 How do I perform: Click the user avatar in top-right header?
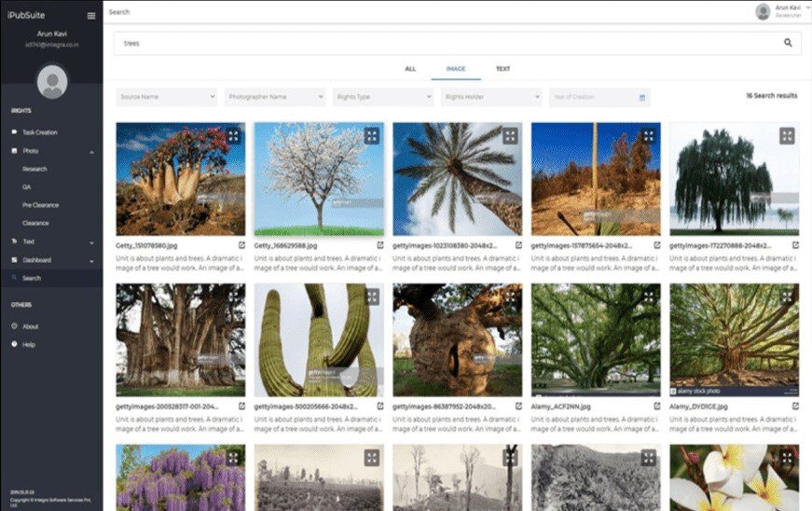click(x=763, y=11)
